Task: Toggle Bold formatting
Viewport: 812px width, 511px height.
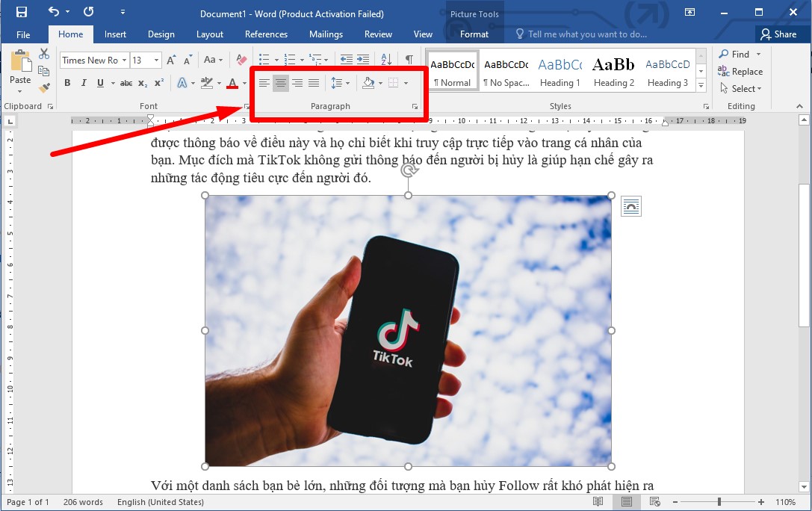Action: (67, 83)
